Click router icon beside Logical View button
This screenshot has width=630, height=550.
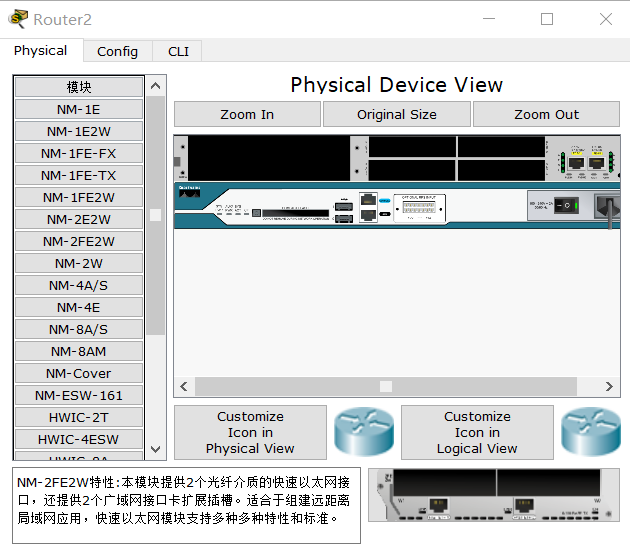[x=591, y=432]
